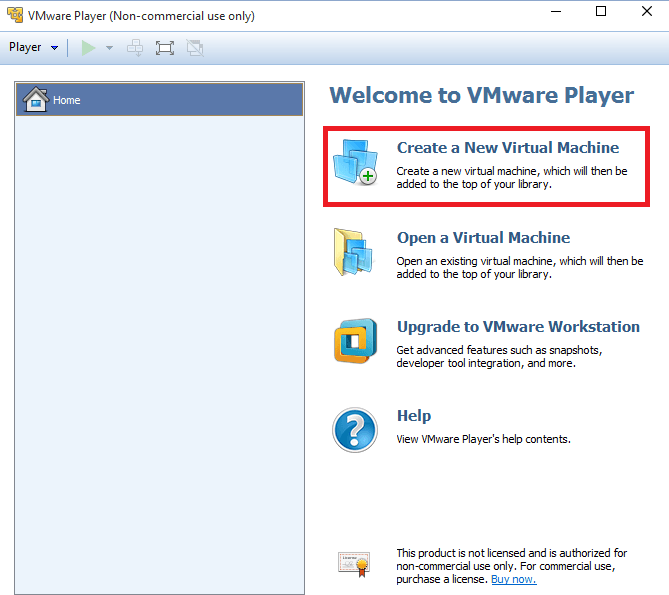This screenshot has height=595, width=669.
Task: Click Create a New Virtual Machine heading
Action: 508,148
